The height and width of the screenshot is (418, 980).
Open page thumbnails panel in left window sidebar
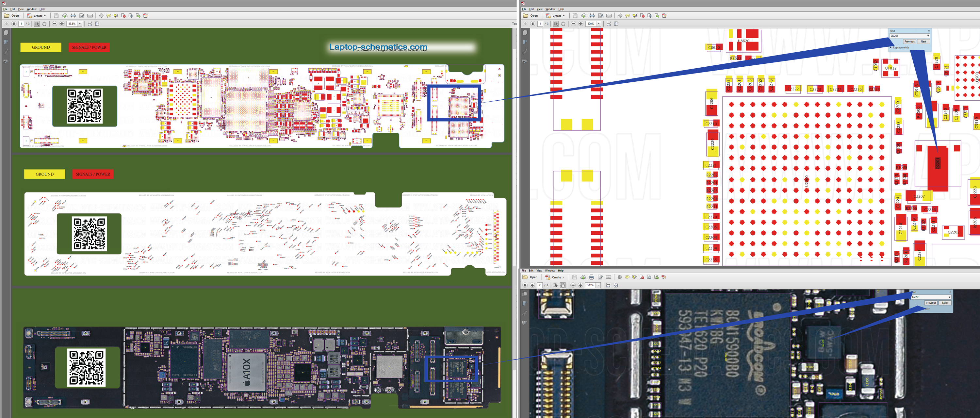click(6, 33)
